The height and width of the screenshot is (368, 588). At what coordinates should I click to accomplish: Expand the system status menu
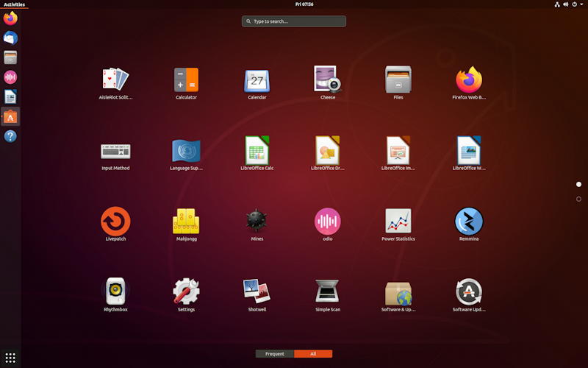[566, 4]
